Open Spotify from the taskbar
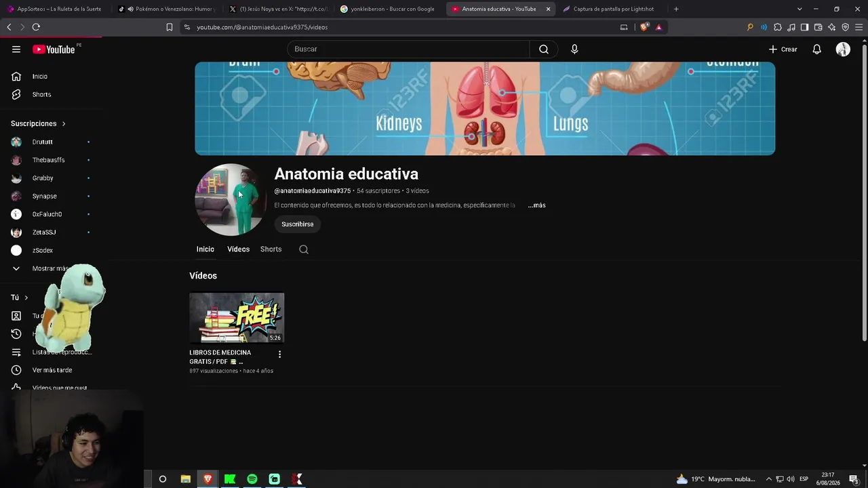868x488 pixels. pos(252,479)
